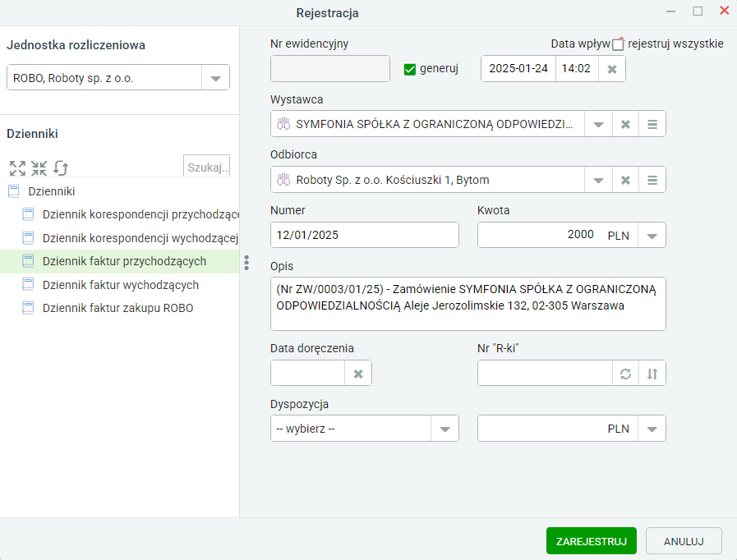Click the ZAREJESTRUJ button
This screenshot has height=560, width=737.
(x=592, y=541)
